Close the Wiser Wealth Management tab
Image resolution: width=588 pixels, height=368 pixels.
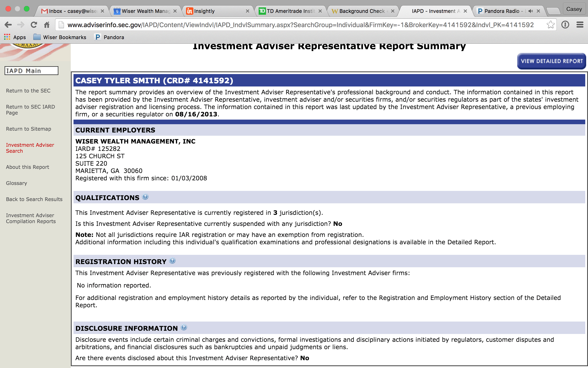(175, 11)
